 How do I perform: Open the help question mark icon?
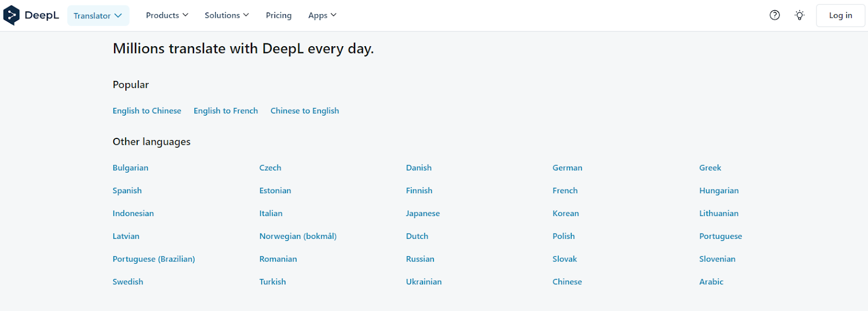click(775, 15)
